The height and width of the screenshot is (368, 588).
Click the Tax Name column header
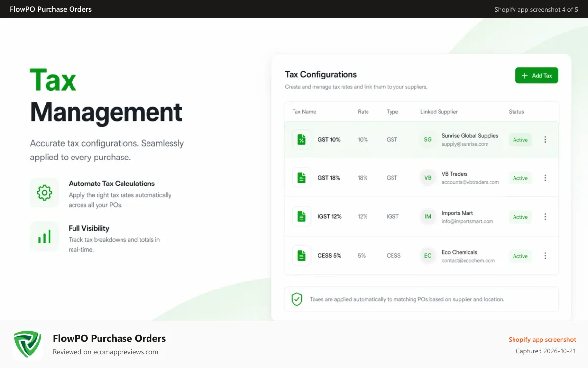304,112
